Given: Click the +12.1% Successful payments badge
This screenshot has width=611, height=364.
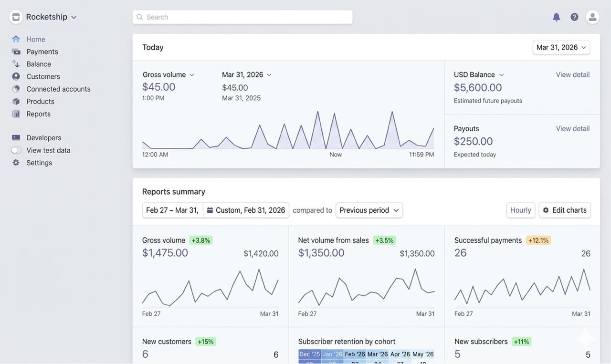Looking at the screenshot, I should click(538, 240).
